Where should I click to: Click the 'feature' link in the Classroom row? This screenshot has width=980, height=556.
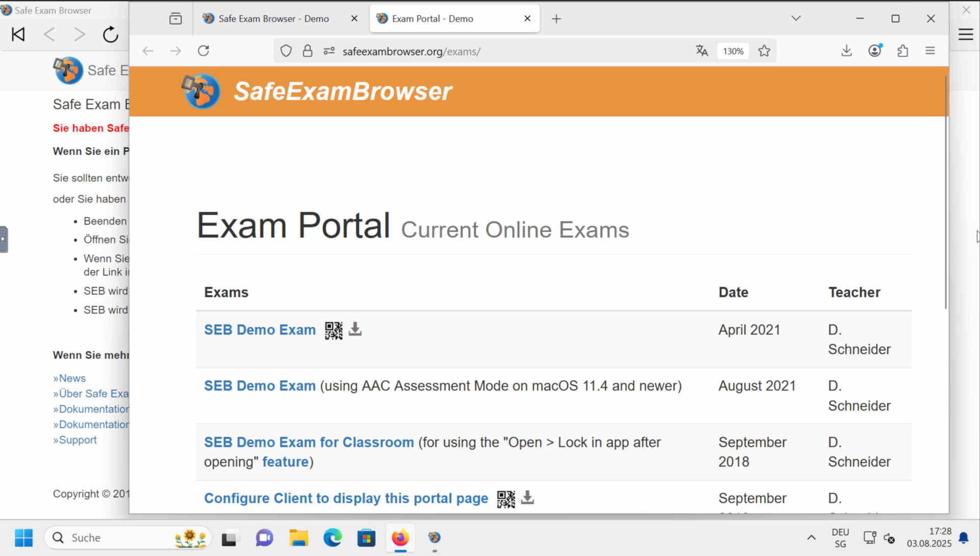point(285,462)
